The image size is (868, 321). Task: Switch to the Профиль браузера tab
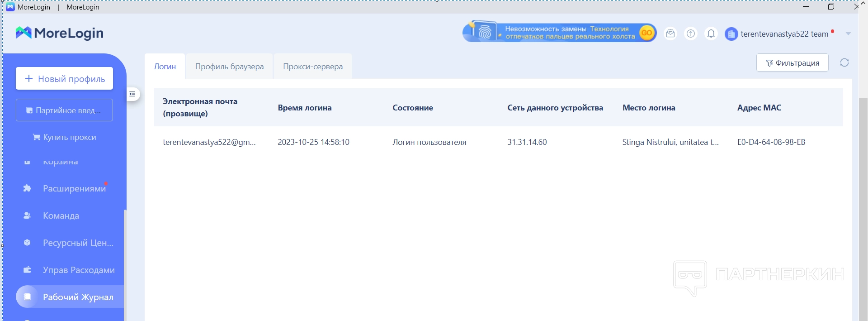coord(229,67)
